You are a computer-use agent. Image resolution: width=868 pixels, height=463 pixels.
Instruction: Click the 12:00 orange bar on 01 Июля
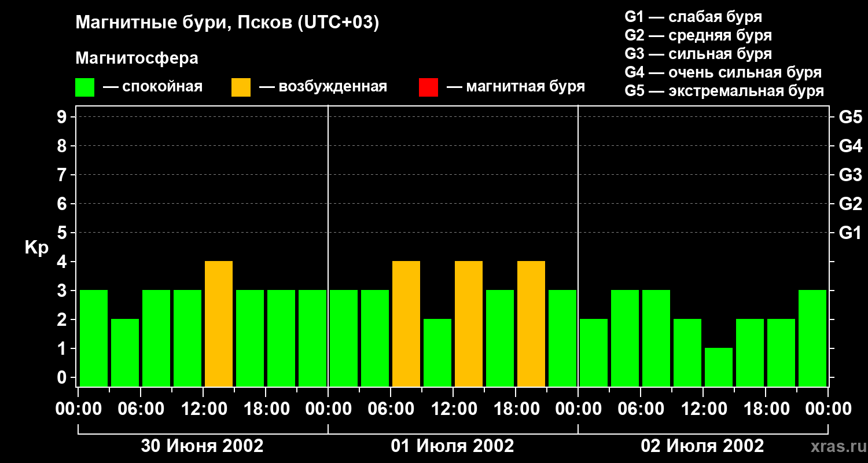pos(469,324)
